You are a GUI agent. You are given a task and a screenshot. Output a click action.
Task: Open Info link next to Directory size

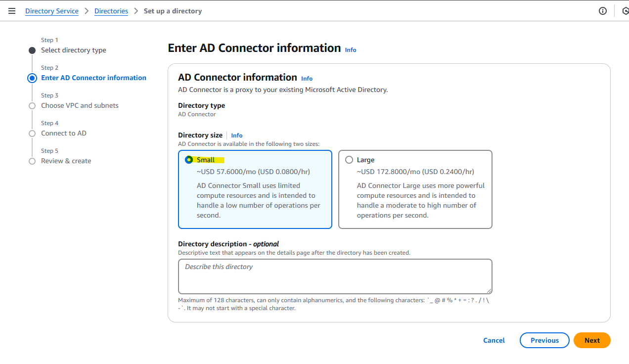click(x=237, y=136)
